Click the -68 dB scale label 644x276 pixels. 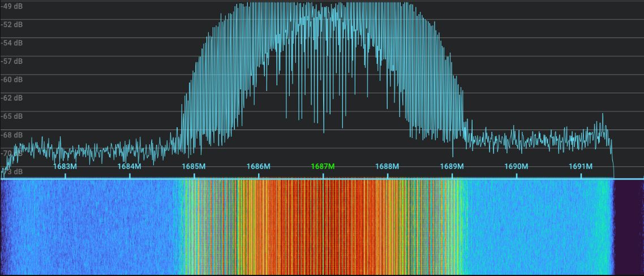(11, 135)
